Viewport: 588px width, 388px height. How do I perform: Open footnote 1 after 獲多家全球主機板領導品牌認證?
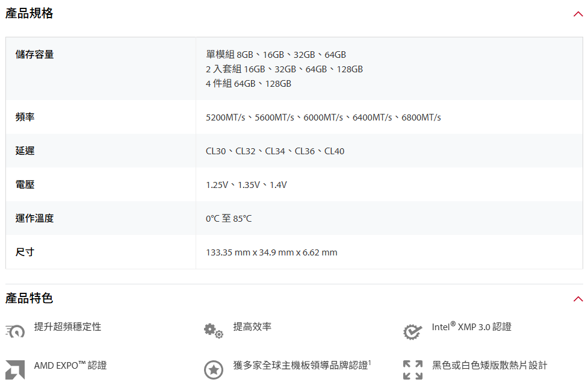pos(370,363)
